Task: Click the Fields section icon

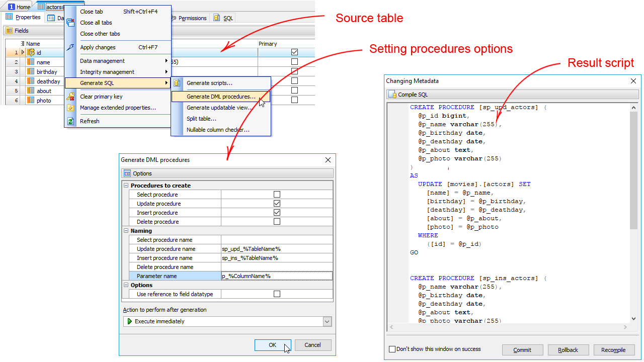Action: coord(9,31)
